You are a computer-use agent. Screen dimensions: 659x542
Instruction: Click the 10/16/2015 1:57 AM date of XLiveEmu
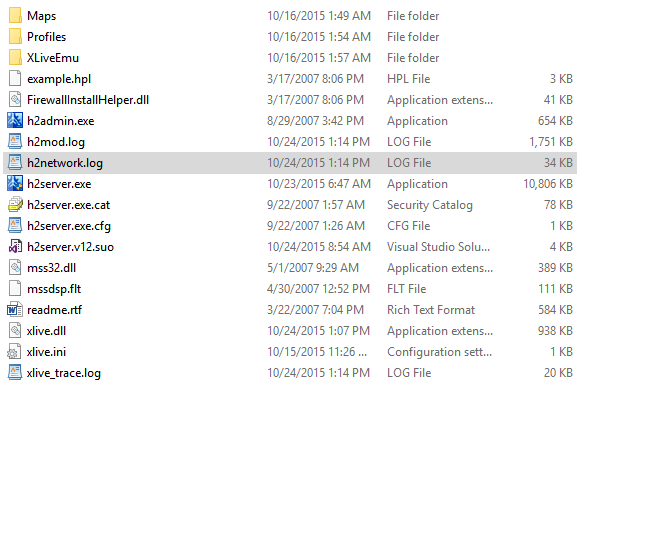tap(319, 58)
